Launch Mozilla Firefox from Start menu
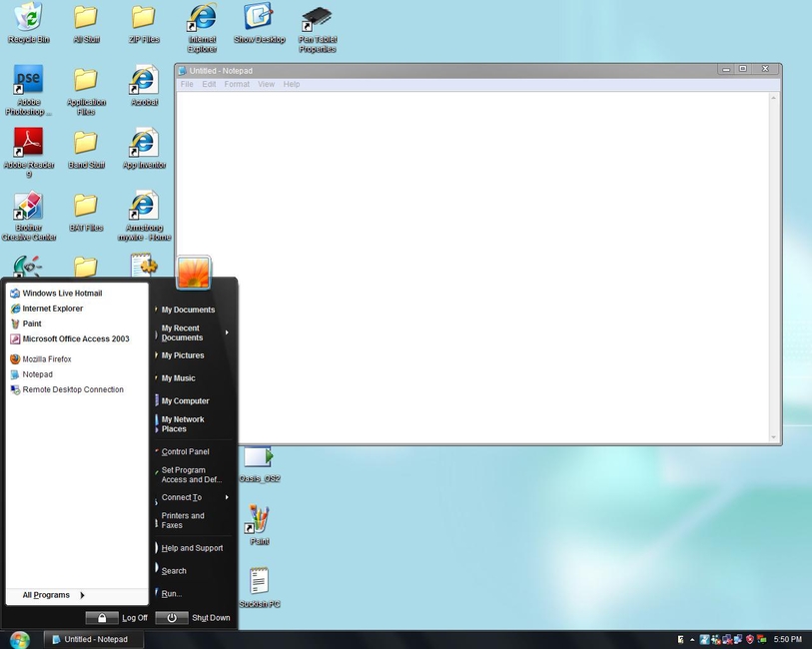Image resolution: width=812 pixels, height=649 pixels. (x=77, y=358)
